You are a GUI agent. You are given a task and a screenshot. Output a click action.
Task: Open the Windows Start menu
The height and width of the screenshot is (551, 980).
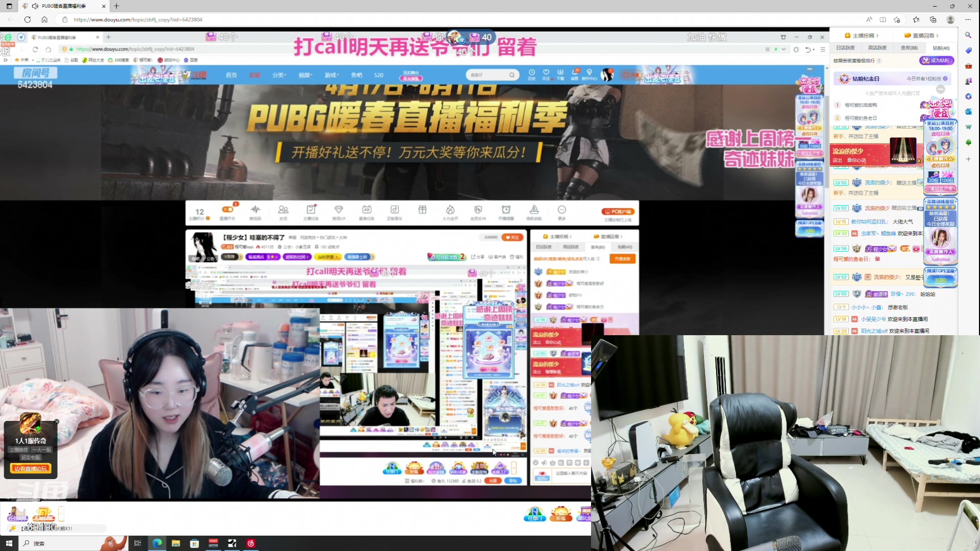click(9, 543)
